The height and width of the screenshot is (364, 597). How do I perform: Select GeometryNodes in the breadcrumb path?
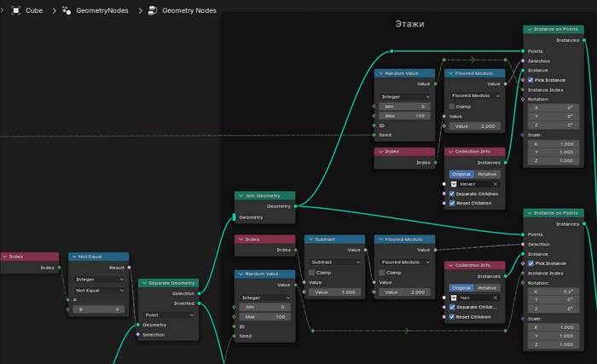pos(96,11)
